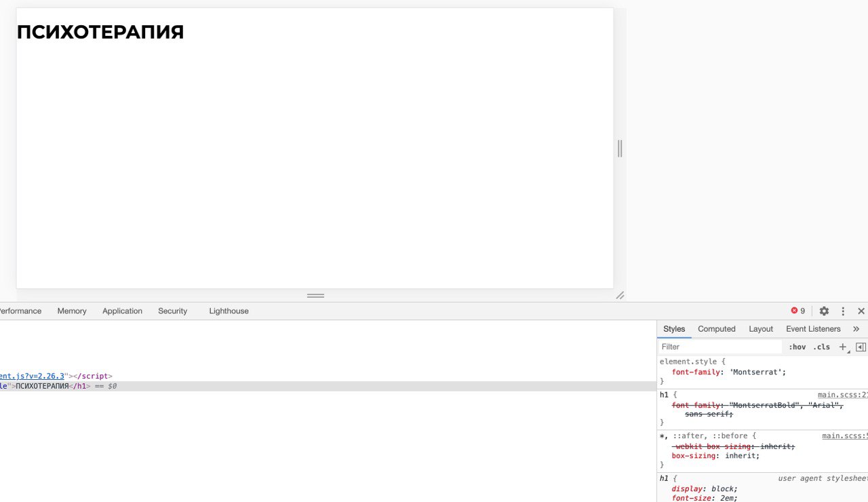Open the Application panel tab
The image size is (868, 502).
122,311
